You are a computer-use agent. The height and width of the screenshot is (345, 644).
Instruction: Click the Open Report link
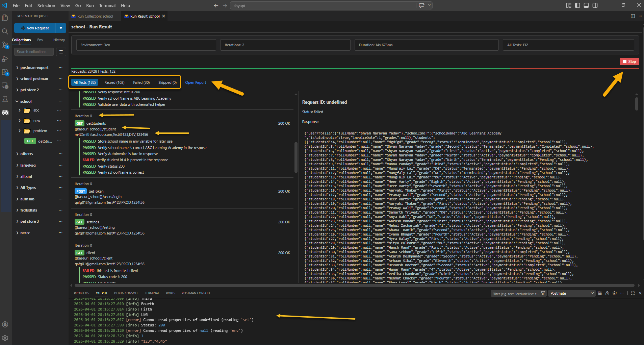(195, 82)
